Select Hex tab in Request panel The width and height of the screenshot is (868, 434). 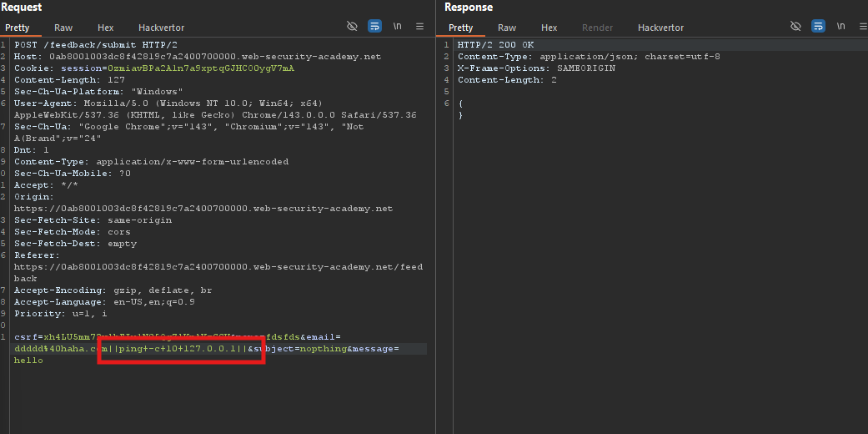tap(105, 28)
